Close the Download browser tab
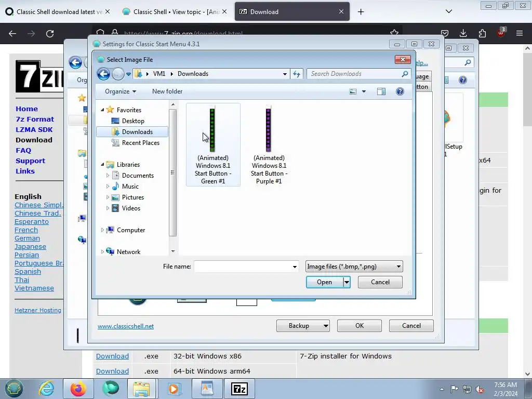 pyautogui.click(x=341, y=11)
